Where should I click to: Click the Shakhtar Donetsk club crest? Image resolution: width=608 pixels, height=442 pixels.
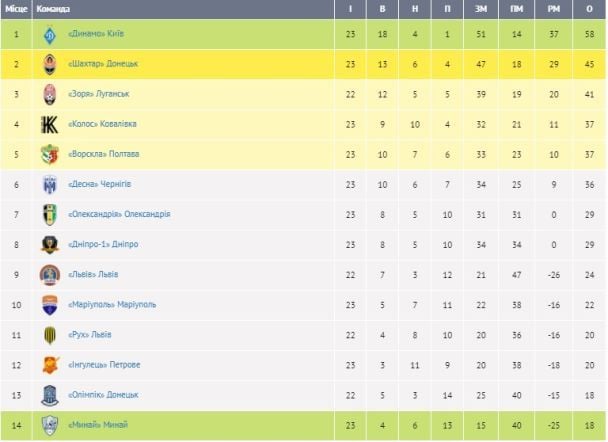pos(48,64)
